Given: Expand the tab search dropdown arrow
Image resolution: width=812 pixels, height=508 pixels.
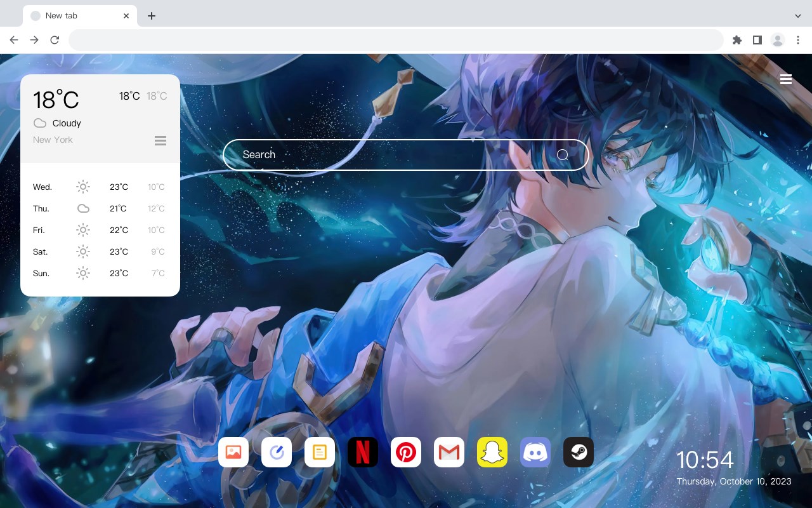Looking at the screenshot, I should click(x=798, y=16).
